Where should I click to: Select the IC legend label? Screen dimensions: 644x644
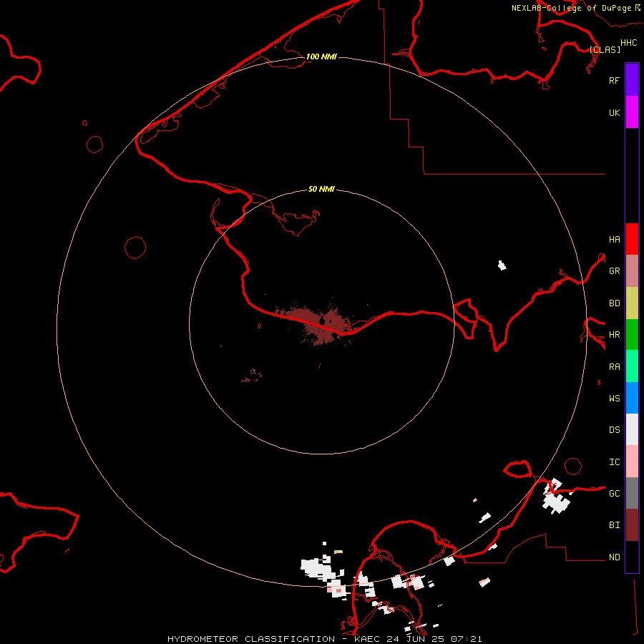[x=614, y=462]
